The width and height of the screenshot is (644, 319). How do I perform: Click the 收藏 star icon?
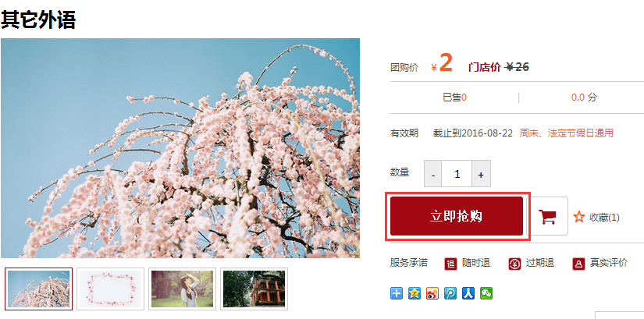(579, 217)
